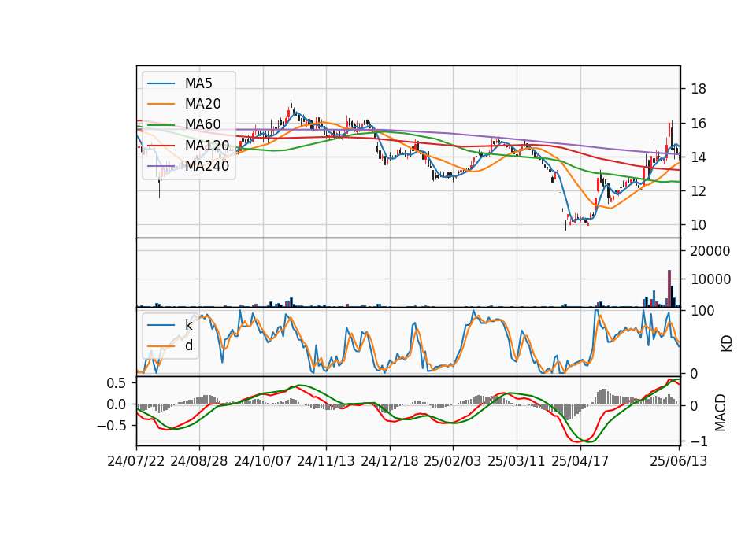Click the MACD left axis value −0.5
This screenshot has height=543, width=756.
coord(111,426)
